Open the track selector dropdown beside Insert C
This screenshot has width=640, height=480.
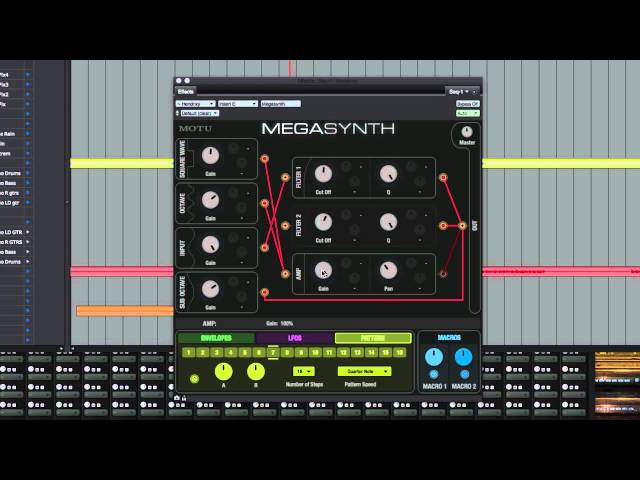point(196,104)
